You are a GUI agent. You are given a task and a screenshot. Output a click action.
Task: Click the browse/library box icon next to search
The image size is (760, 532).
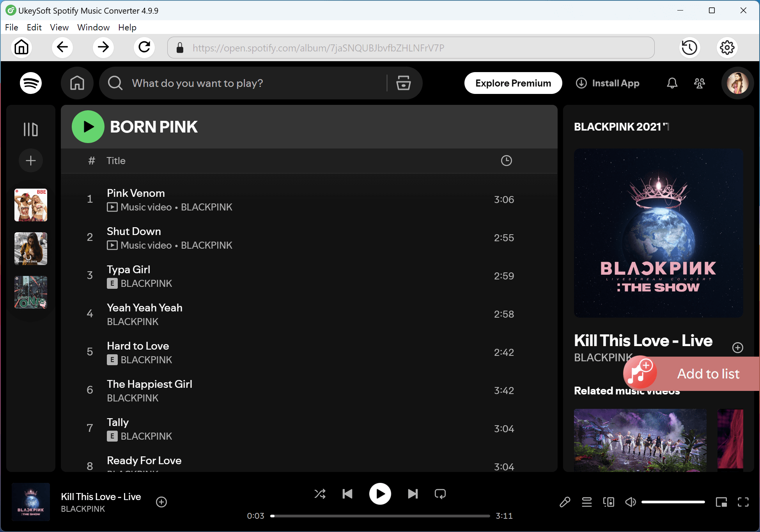pos(403,83)
